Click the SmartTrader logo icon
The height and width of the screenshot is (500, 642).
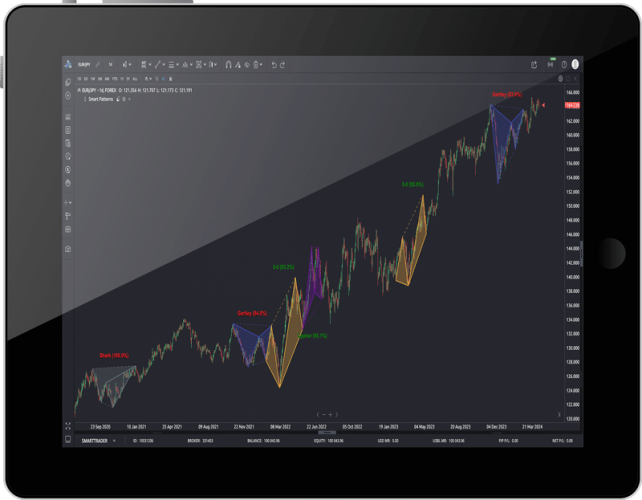tap(68, 64)
